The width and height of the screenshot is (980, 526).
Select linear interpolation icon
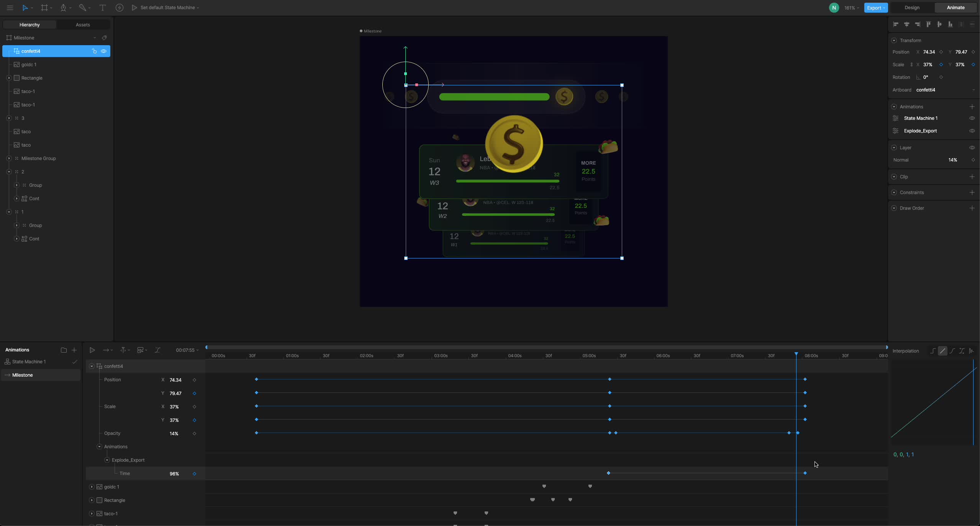point(942,351)
